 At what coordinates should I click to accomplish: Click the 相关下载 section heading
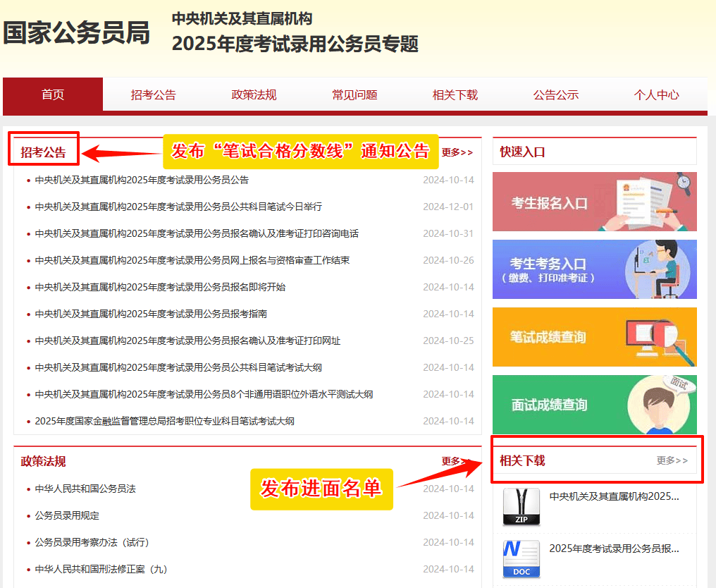click(522, 460)
